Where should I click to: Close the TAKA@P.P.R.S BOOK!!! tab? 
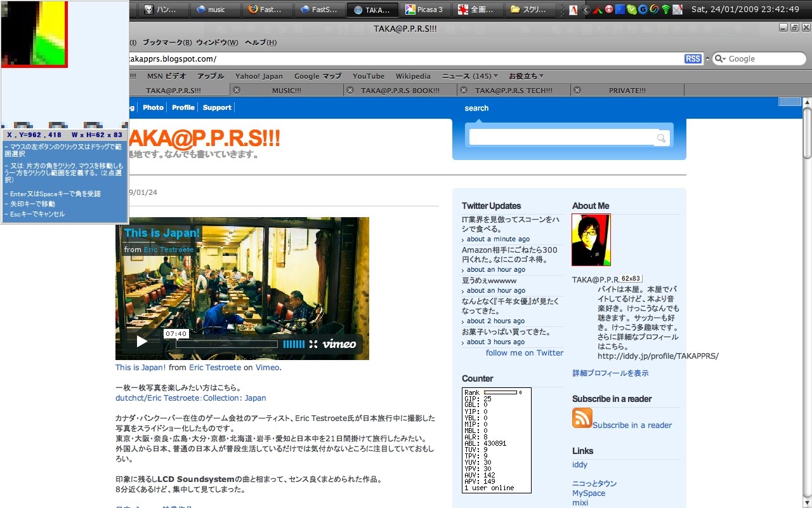tap(350, 90)
